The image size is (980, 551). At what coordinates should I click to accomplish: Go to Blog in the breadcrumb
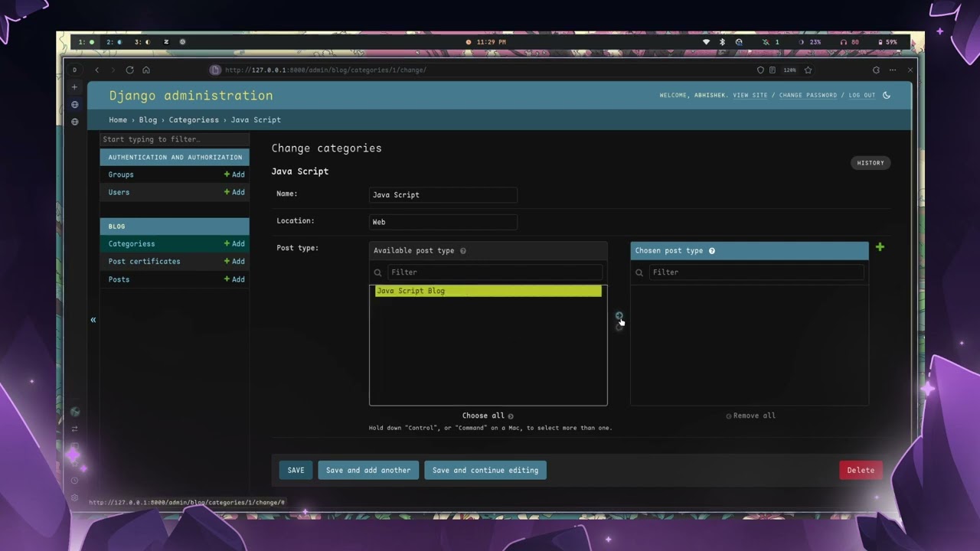(x=148, y=120)
